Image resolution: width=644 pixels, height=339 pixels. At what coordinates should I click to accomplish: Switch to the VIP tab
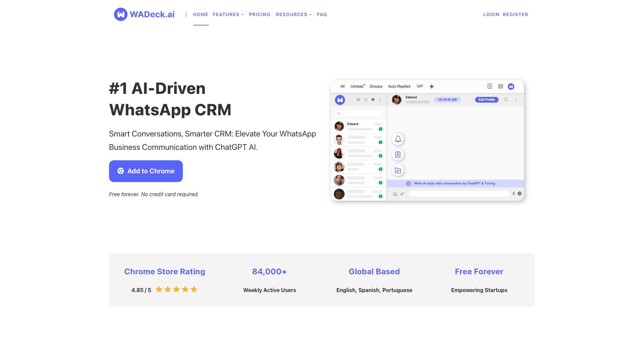tap(420, 87)
